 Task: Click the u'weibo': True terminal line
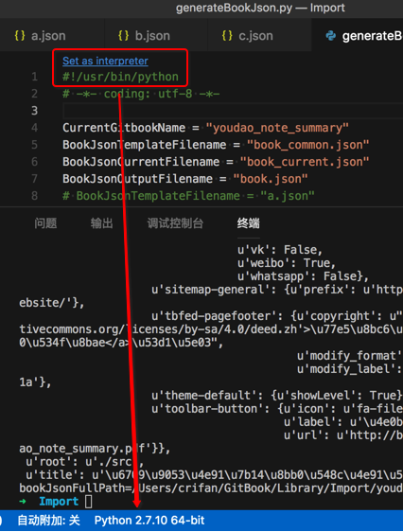[287, 263]
